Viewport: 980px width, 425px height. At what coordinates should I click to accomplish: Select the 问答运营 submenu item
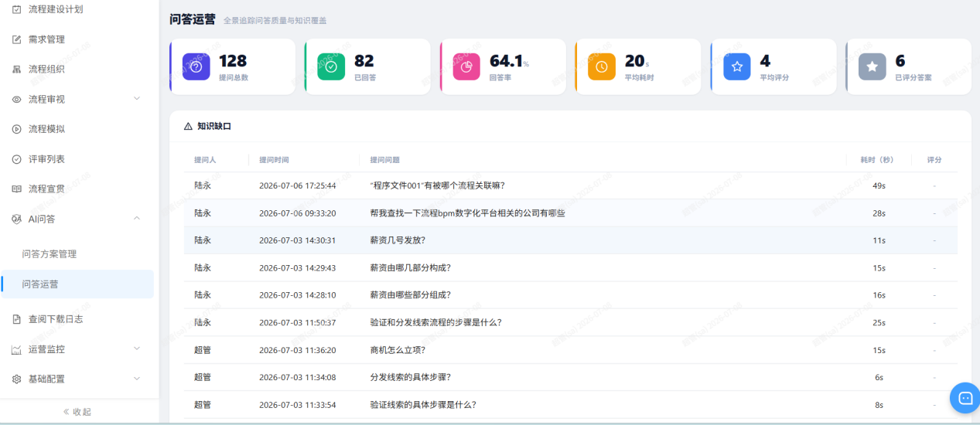tap(77, 284)
